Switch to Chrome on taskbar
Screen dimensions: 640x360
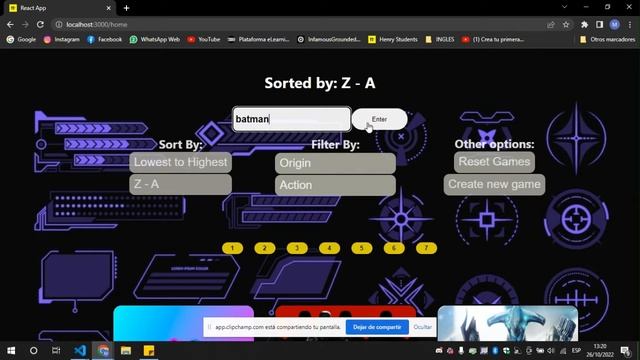(x=103, y=351)
